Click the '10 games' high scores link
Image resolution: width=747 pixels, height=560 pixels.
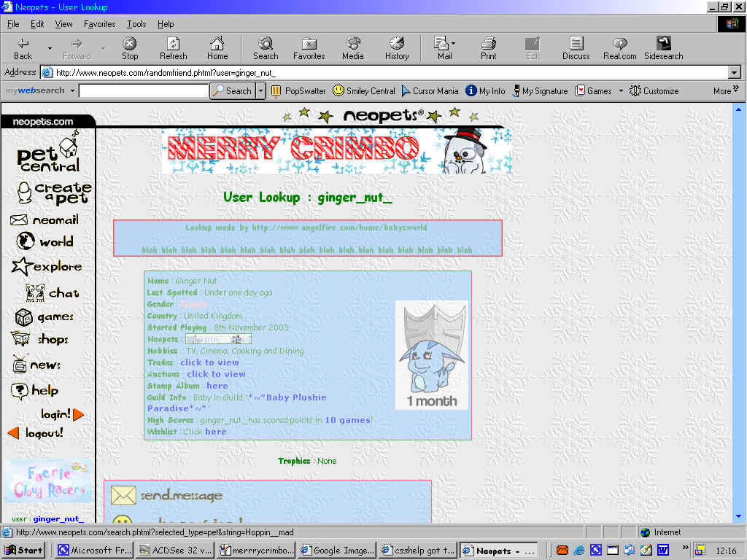(347, 420)
